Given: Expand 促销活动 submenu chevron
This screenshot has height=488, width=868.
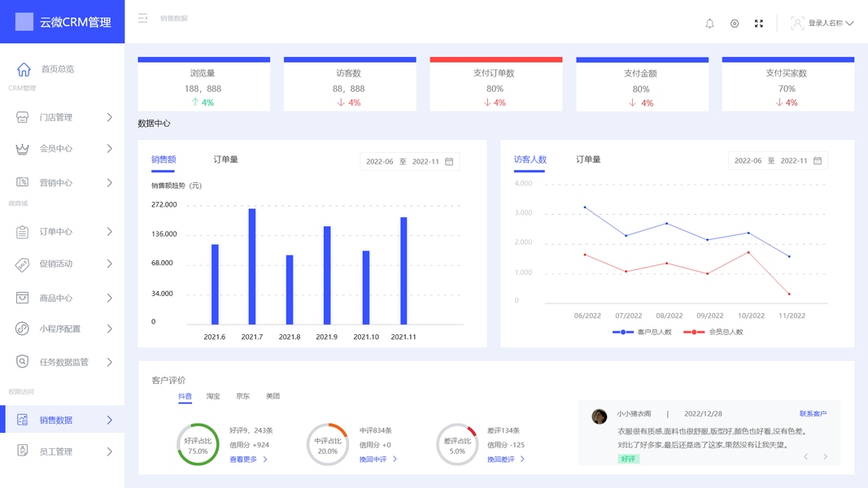Looking at the screenshot, I should [110, 264].
